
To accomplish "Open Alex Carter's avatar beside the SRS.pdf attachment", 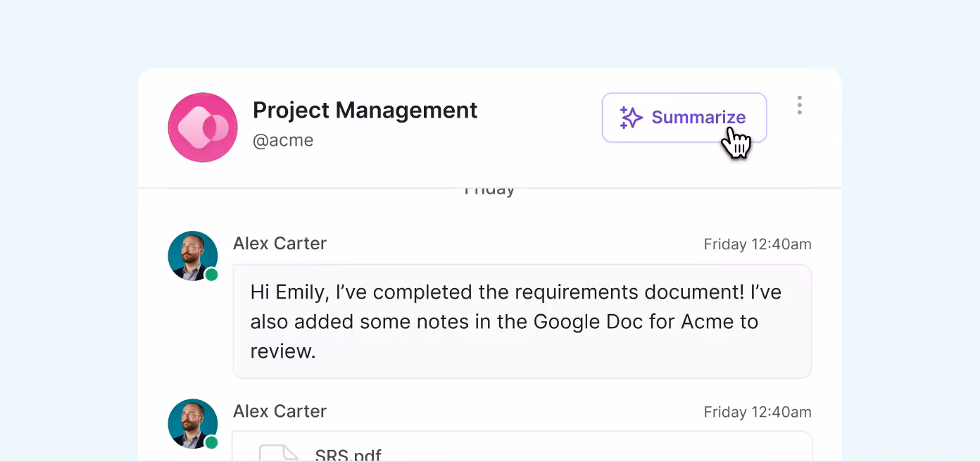I will (193, 424).
